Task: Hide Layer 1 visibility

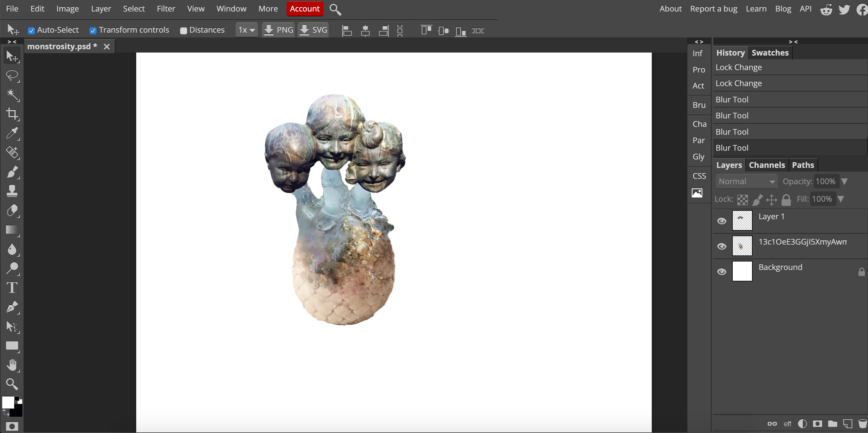Action: tap(721, 220)
